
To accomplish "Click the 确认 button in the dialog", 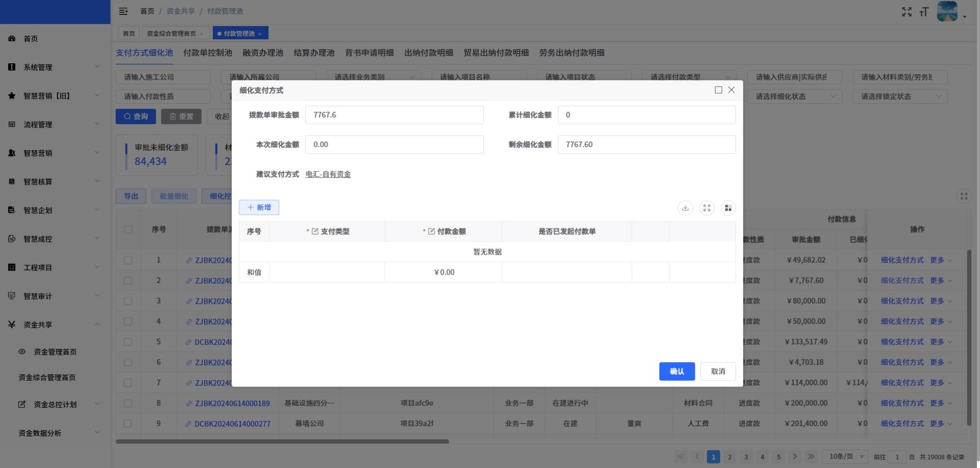I will 676,372.
